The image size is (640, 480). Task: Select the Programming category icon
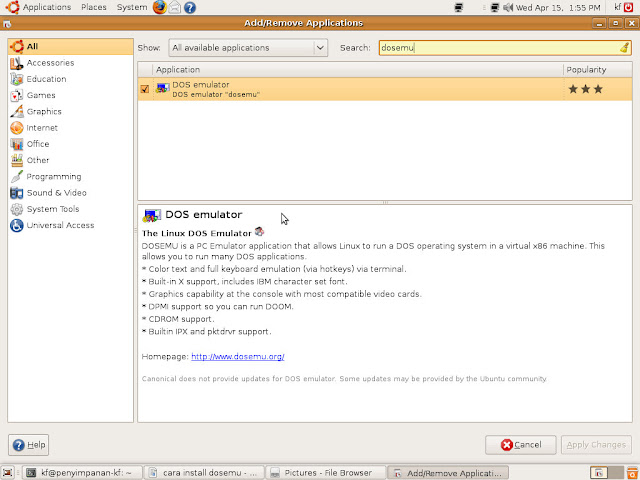pos(17,177)
